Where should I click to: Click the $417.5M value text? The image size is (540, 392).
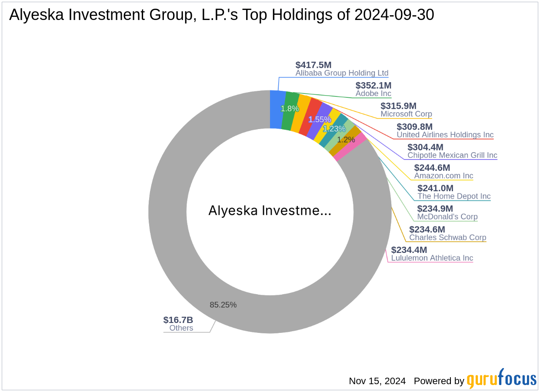click(313, 64)
